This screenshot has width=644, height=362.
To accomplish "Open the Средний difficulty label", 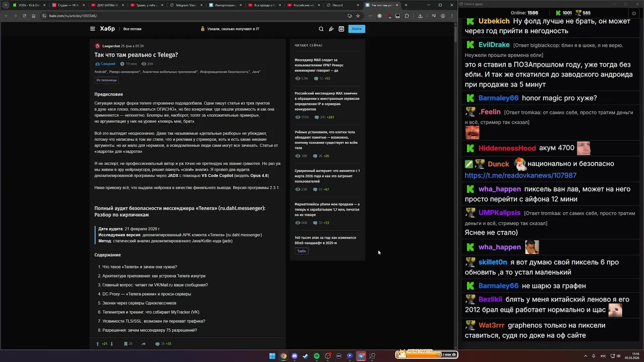I will tap(105, 64).
